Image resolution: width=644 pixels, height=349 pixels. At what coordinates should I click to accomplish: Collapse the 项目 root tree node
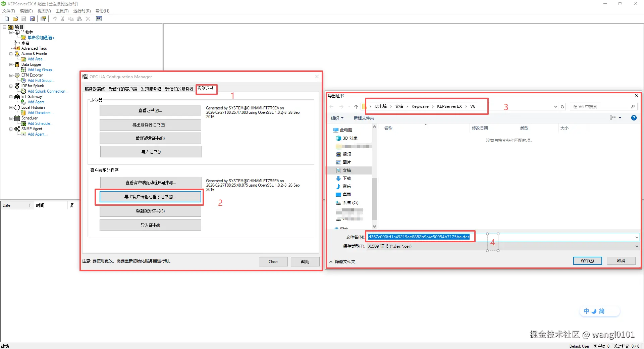(5, 27)
